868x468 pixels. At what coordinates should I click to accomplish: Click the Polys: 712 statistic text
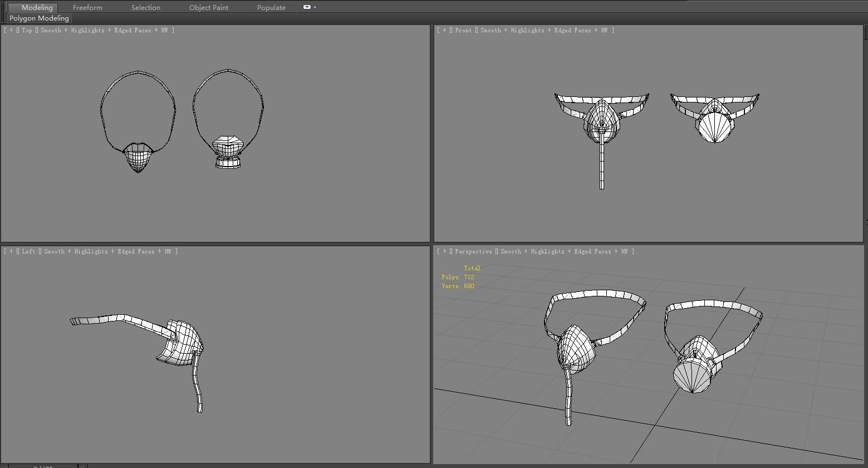tap(458, 277)
